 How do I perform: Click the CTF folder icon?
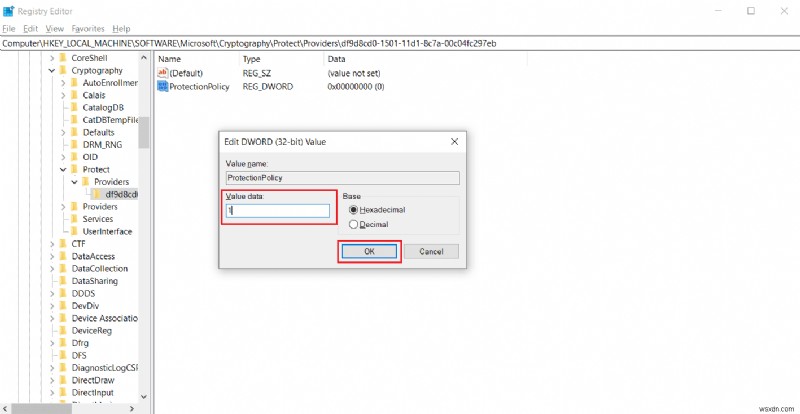coord(63,244)
